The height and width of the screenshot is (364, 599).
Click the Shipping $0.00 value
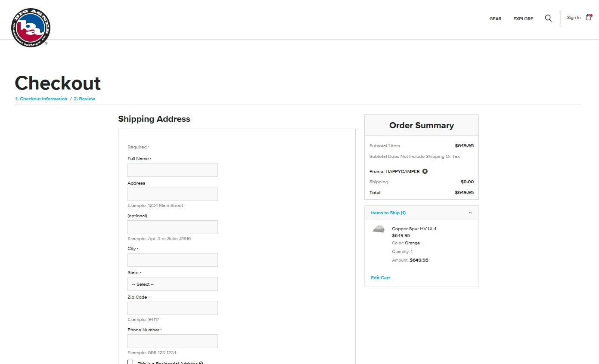tap(467, 182)
